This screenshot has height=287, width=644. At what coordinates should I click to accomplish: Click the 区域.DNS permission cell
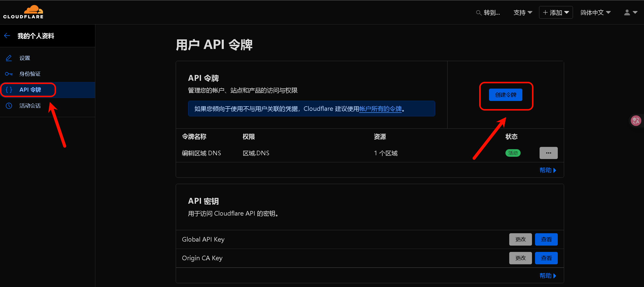click(x=256, y=153)
